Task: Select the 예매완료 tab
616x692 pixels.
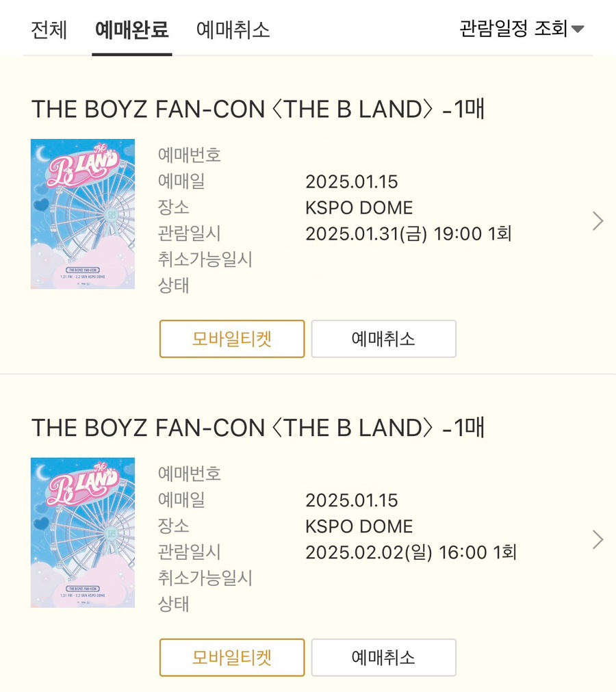Action: (x=131, y=30)
